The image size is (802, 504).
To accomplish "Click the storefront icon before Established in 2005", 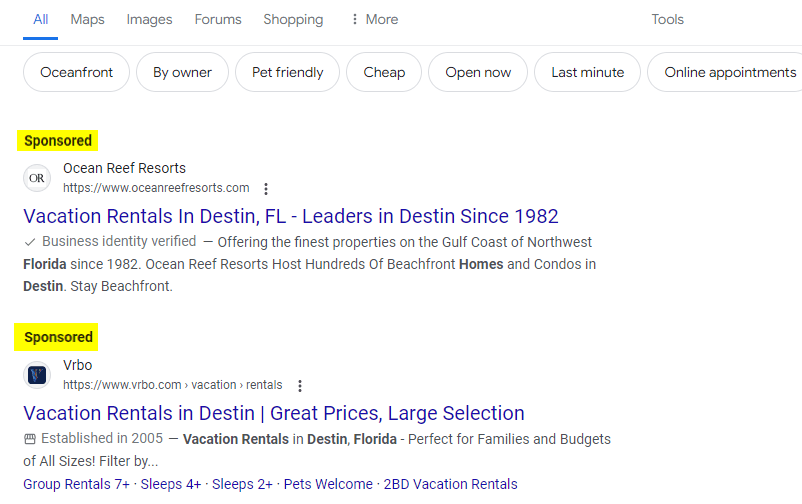I will (x=30, y=439).
